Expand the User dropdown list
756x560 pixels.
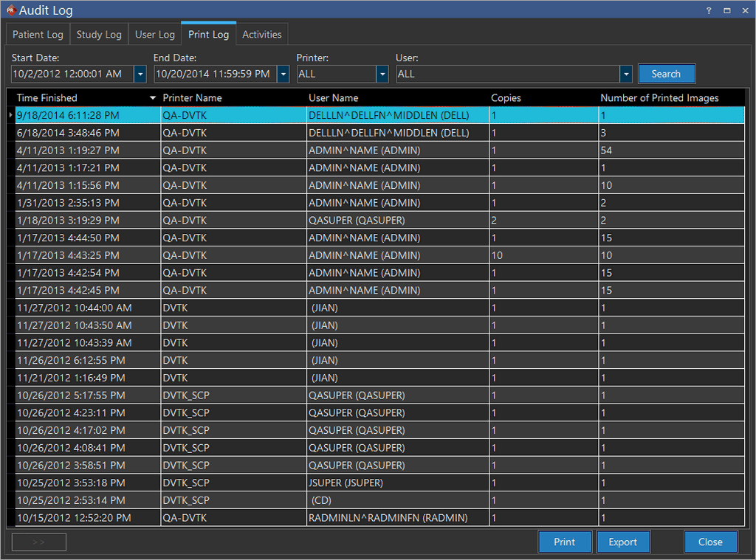click(626, 74)
